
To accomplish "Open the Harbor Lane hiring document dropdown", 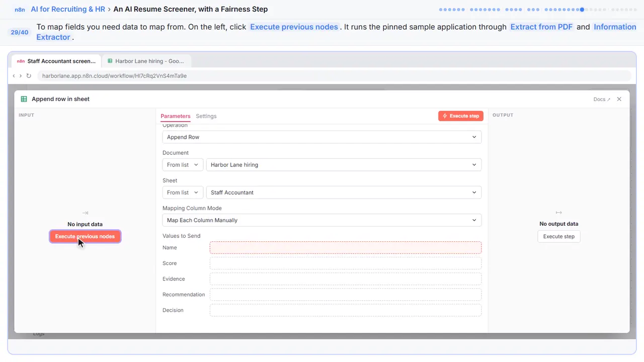I will click(344, 164).
